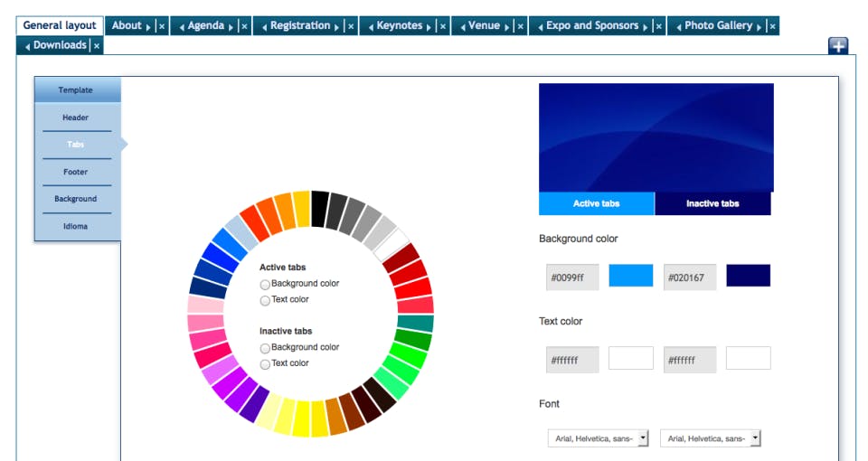Open the inactive tabs font dropdown
Screen dimensions: 868x461
coord(711,438)
